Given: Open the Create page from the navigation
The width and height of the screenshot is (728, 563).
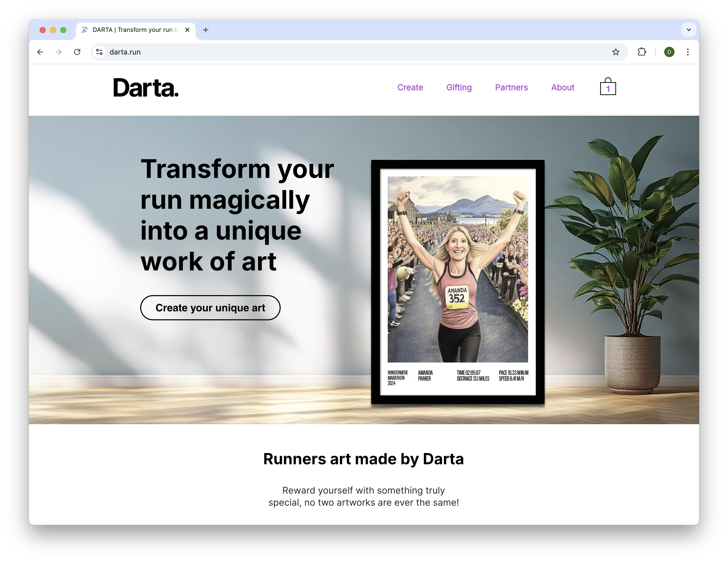Looking at the screenshot, I should [x=410, y=87].
